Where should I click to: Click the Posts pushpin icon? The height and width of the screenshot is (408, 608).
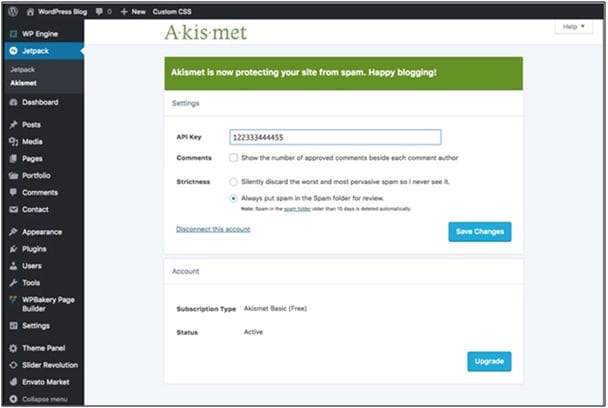click(14, 124)
